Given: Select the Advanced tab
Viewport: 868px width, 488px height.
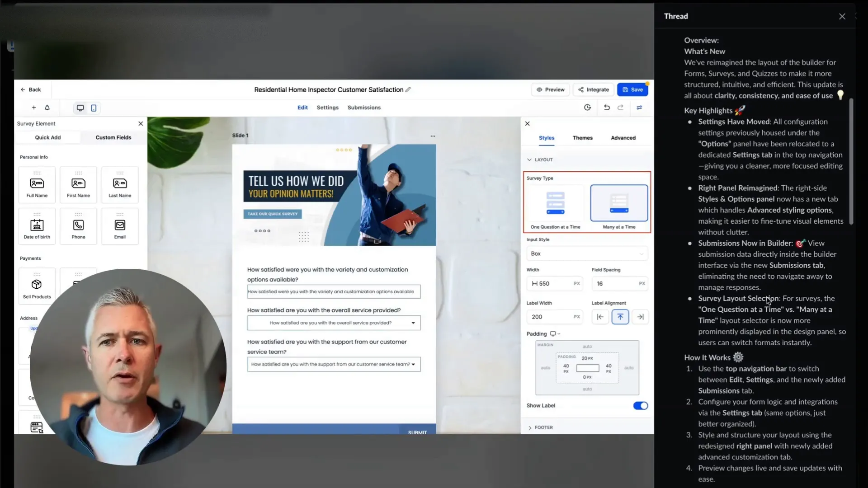Looking at the screenshot, I should click(623, 138).
